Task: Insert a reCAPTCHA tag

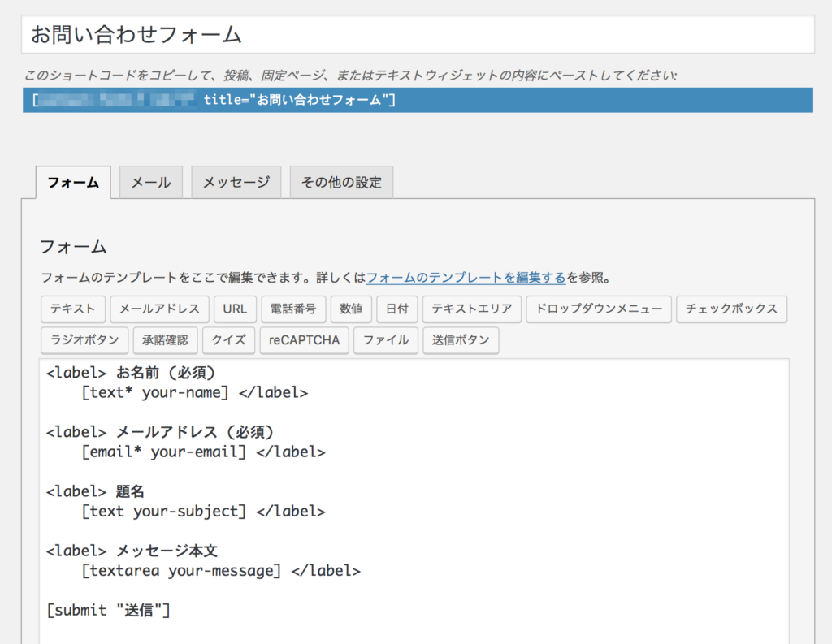Action: point(304,340)
